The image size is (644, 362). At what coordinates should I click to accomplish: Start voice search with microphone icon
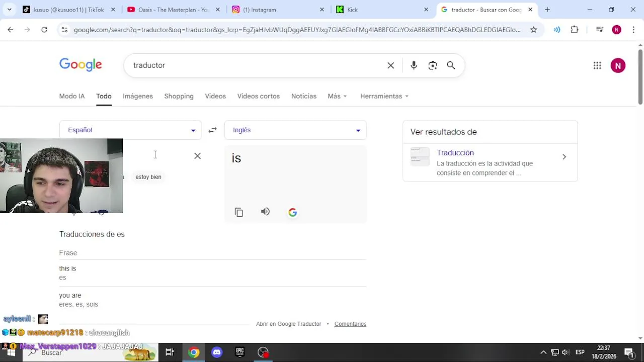click(x=414, y=65)
